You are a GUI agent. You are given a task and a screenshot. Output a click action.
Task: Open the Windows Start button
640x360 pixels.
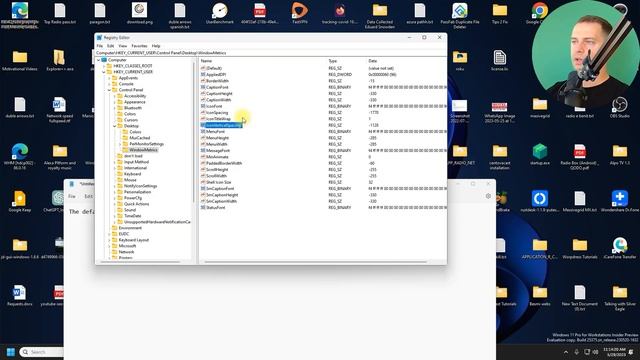11,352
